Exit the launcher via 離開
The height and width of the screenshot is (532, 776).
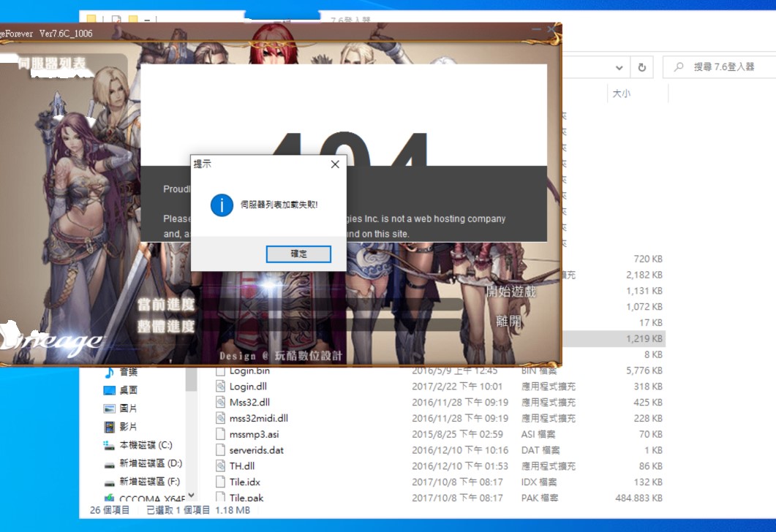[508, 322]
